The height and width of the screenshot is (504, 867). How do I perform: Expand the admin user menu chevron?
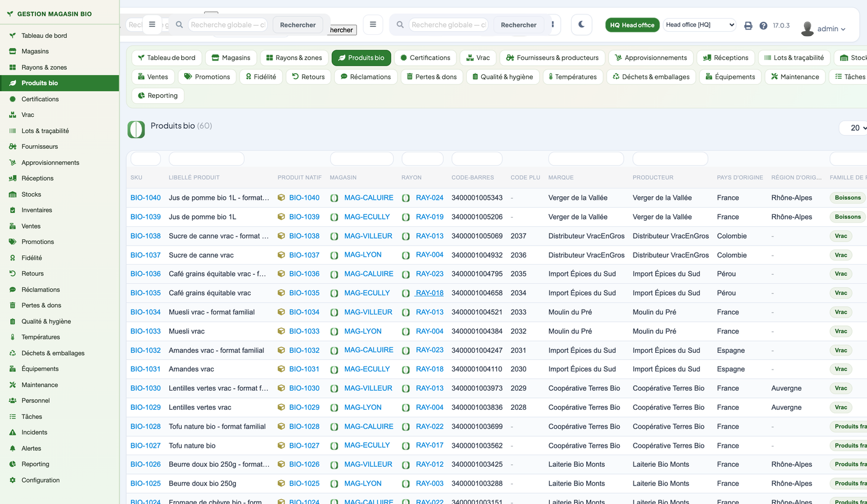point(843,29)
